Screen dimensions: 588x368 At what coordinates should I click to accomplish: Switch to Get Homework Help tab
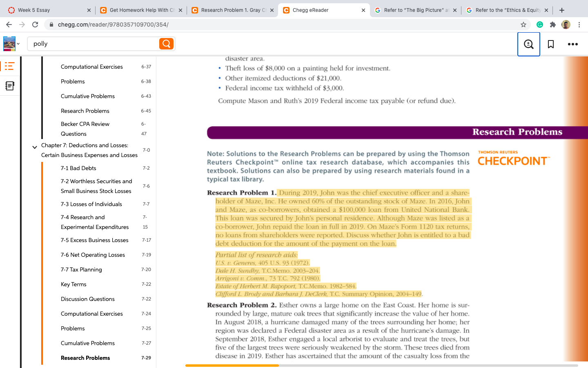[x=141, y=10]
